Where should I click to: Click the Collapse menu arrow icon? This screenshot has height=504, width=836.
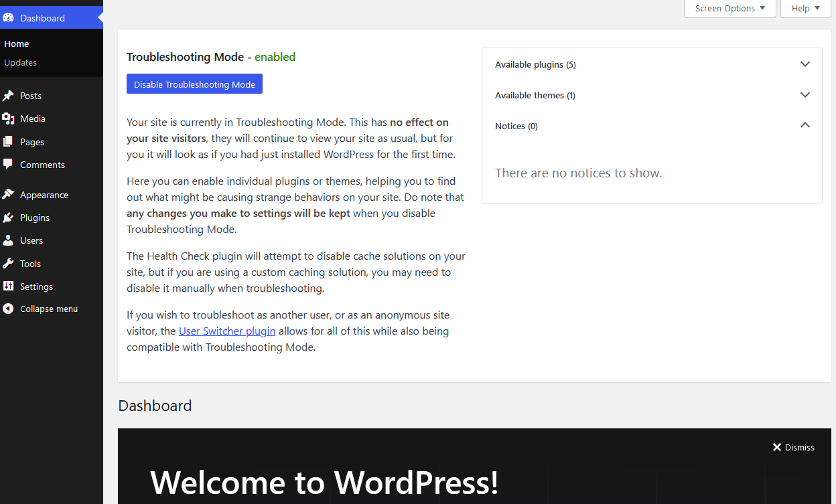8,309
